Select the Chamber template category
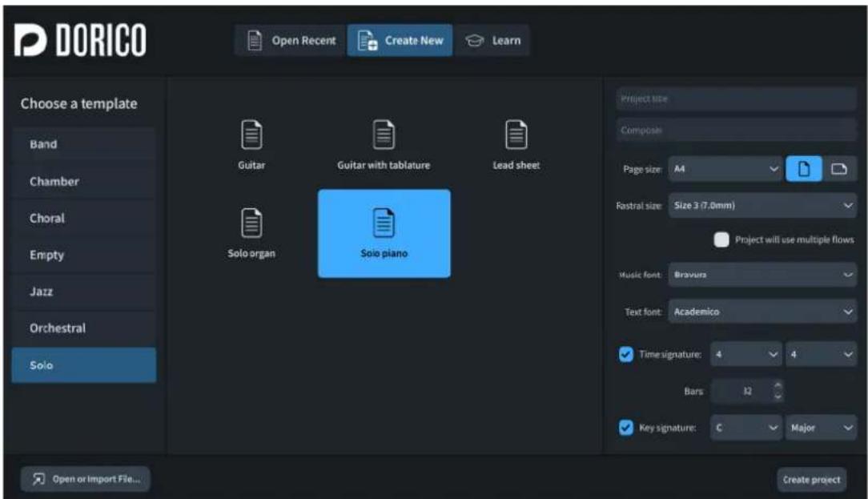The image size is (868, 499). [x=83, y=181]
